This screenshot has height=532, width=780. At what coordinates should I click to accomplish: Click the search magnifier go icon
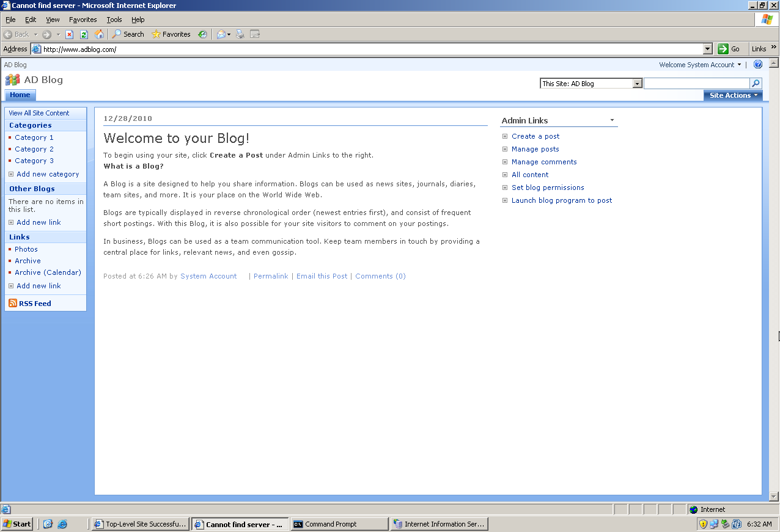(756, 84)
